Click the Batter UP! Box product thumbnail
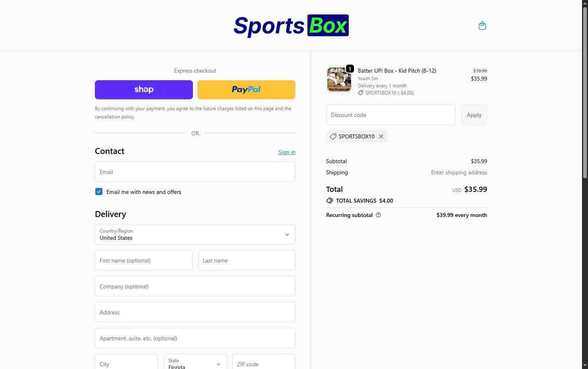Viewport: 588px width, 369px height. click(339, 79)
